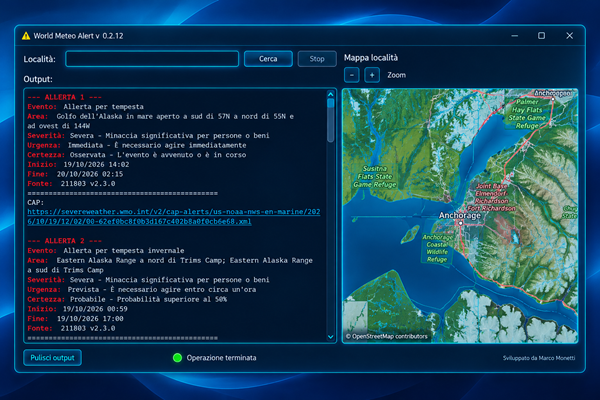The image size is (600, 400).
Task: Maximize the World Meteo Alert window
Action: coord(541,36)
